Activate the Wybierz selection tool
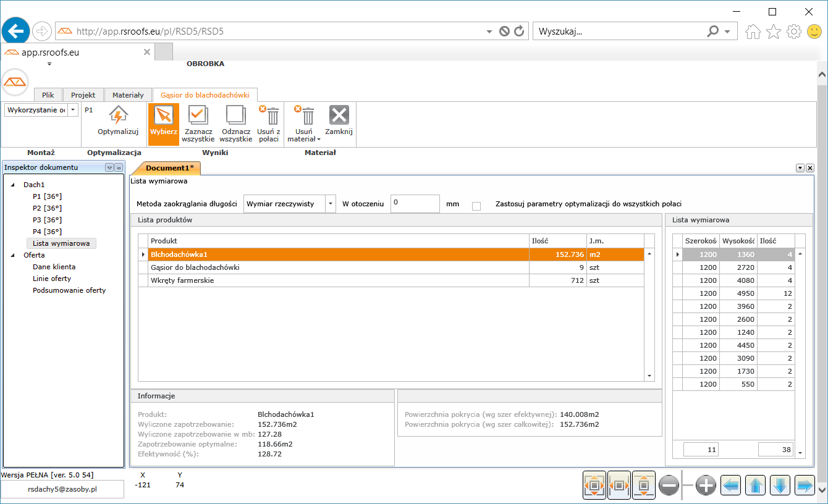Image resolution: width=828 pixels, height=504 pixels. [164, 116]
